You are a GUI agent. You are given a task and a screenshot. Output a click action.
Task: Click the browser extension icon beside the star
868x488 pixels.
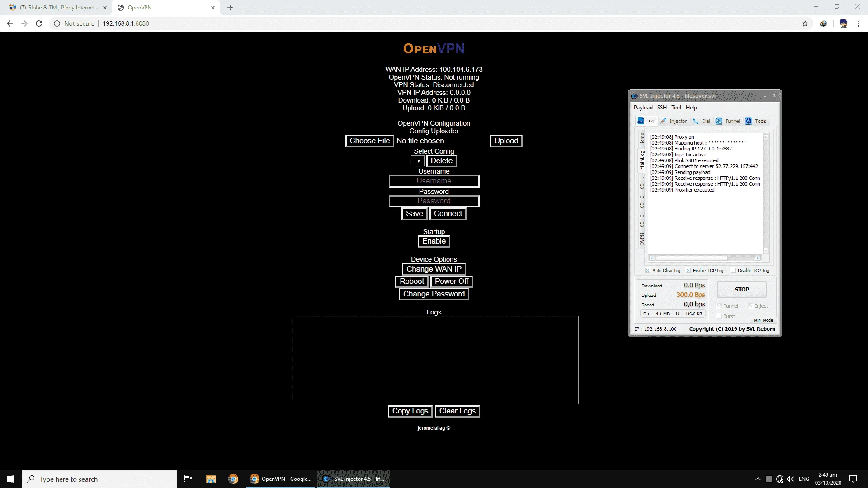click(x=823, y=23)
